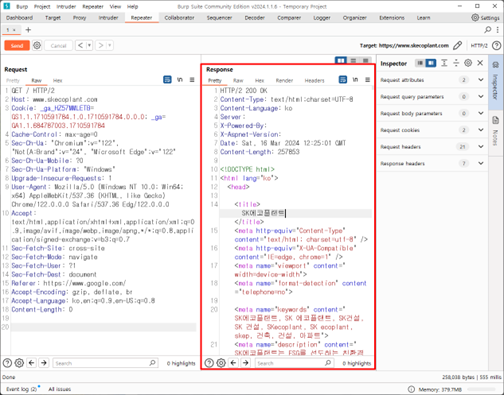The image size is (504, 395).
Task: Select Request Pretty view tab
Action: pos(13,80)
